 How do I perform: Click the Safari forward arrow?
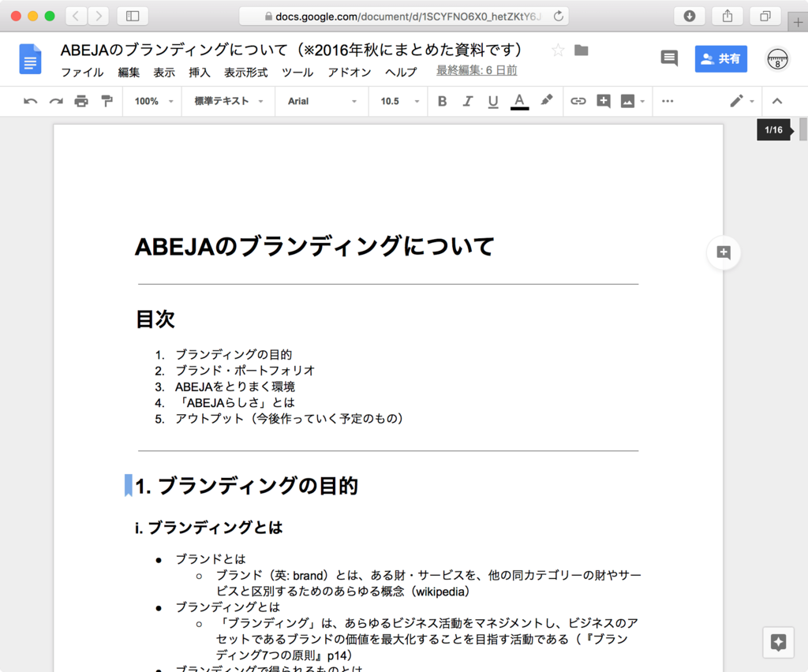[x=98, y=17]
